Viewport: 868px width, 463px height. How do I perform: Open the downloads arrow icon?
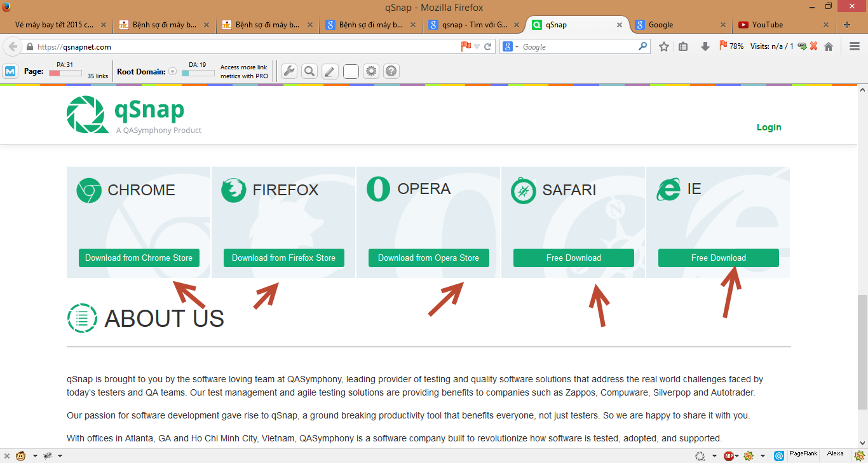(x=705, y=46)
